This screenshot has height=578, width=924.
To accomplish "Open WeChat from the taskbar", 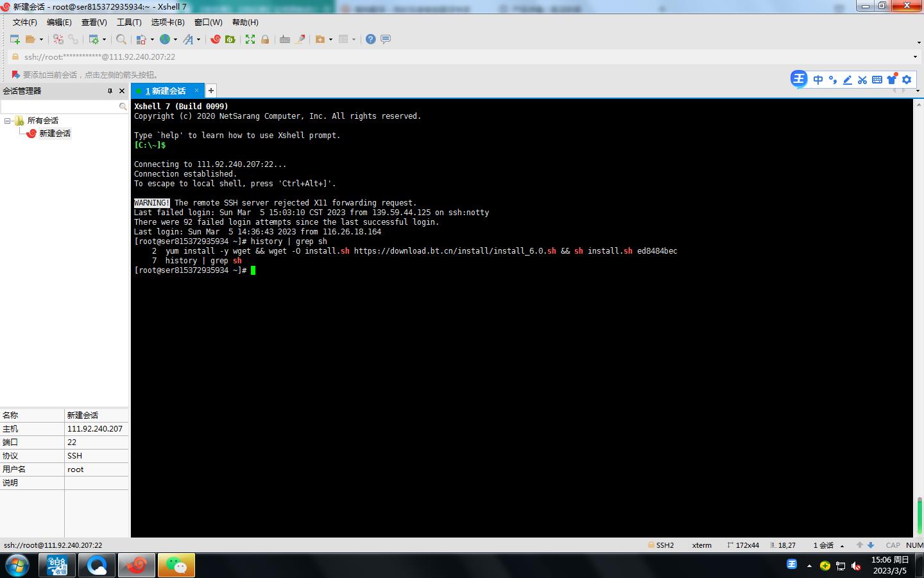I will pyautogui.click(x=176, y=566).
